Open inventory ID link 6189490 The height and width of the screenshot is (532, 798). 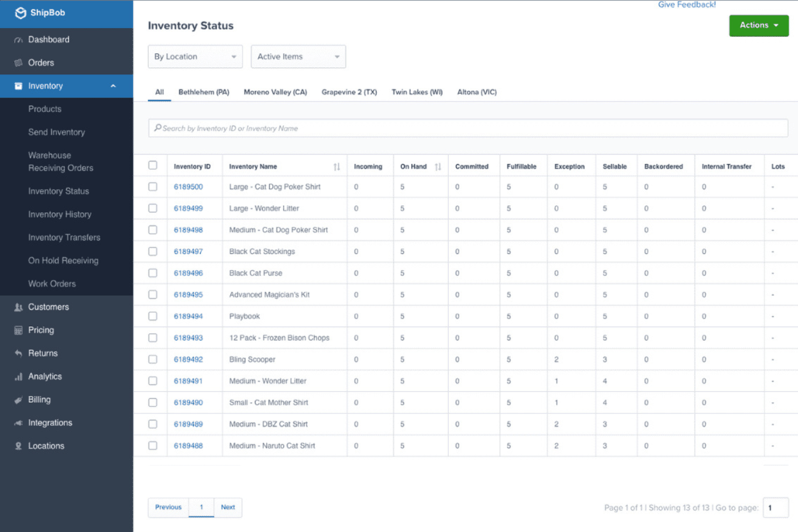[x=188, y=403]
